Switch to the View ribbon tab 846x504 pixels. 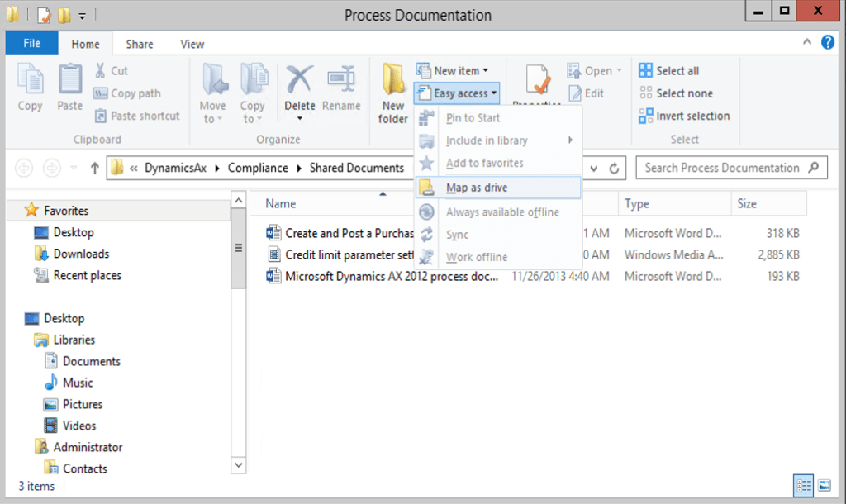click(192, 44)
